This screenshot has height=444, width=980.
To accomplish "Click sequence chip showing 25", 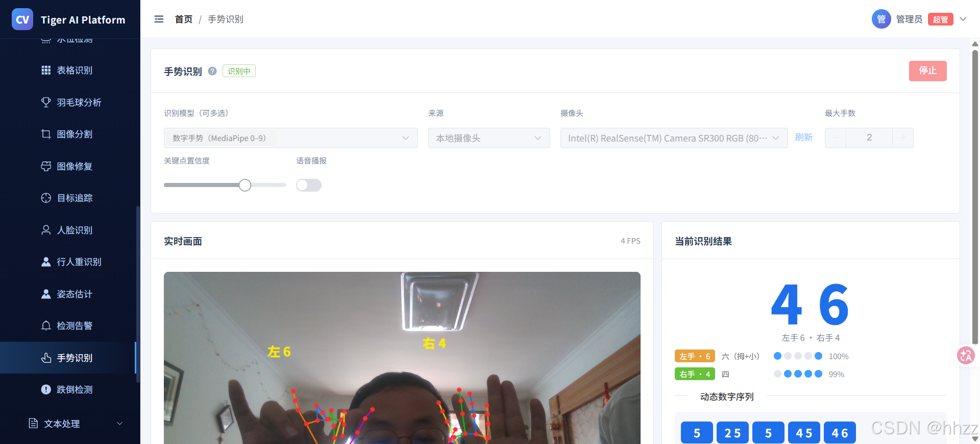I will click(x=732, y=433).
